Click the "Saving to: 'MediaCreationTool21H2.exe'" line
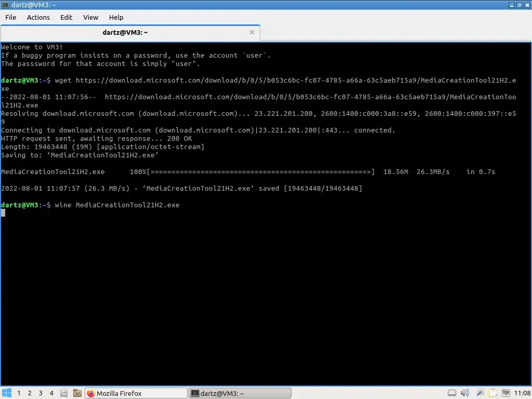This screenshot has height=399, width=532. 79,155
